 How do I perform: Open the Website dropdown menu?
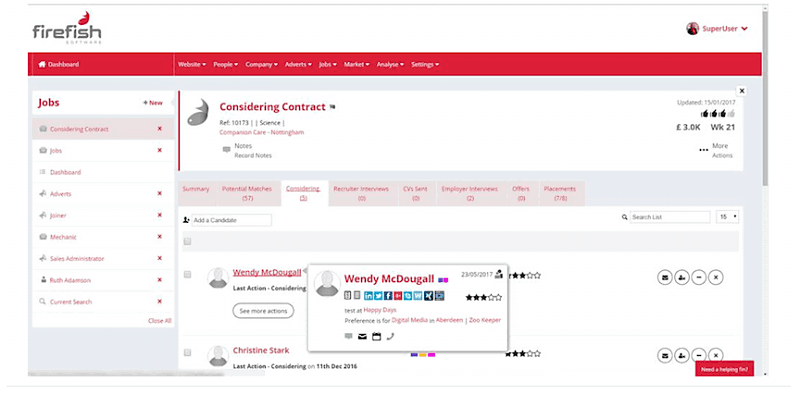pyautogui.click(x=192, y=65)
